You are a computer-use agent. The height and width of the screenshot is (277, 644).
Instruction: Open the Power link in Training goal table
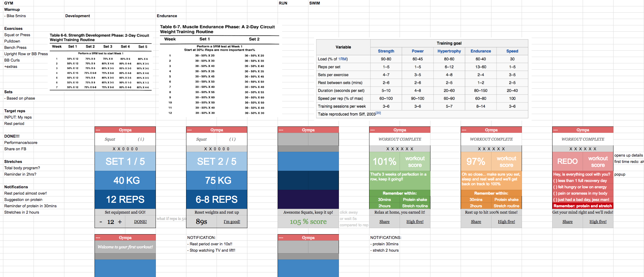coord(417,51)
